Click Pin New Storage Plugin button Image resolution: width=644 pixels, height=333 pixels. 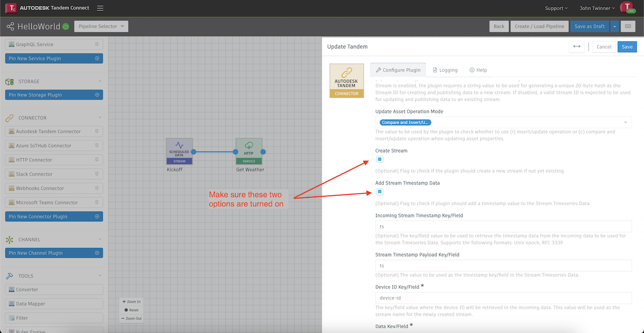click(54, 95)
